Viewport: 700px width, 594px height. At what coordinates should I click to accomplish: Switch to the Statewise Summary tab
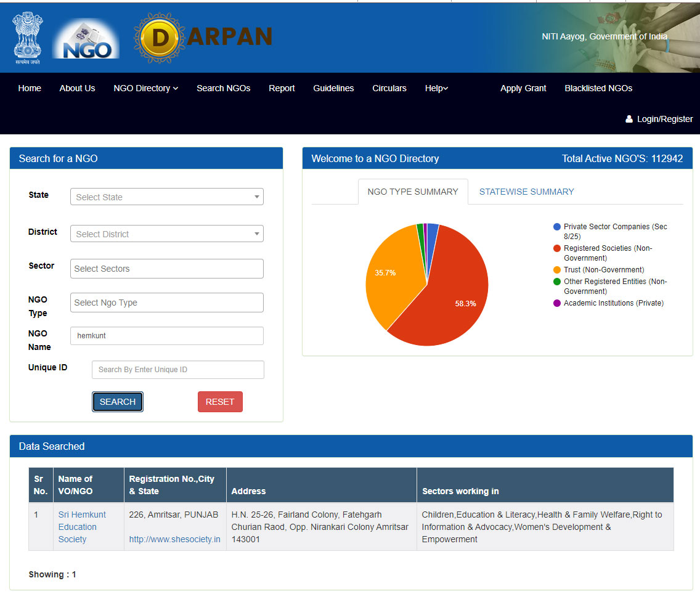click(526, 192)
